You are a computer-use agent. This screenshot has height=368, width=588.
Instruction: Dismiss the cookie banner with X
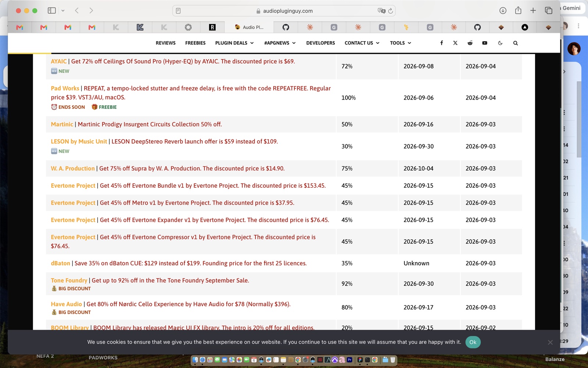550,343
